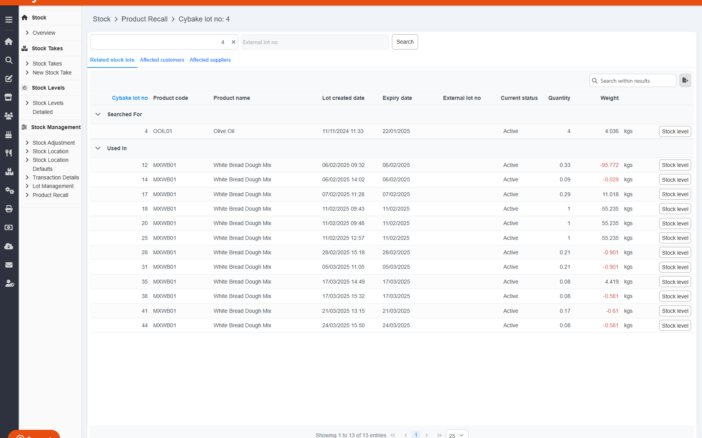Click the envelope mail icon in sidebar
The width and height of the screenshot is (702, 438).
[9, 265]
